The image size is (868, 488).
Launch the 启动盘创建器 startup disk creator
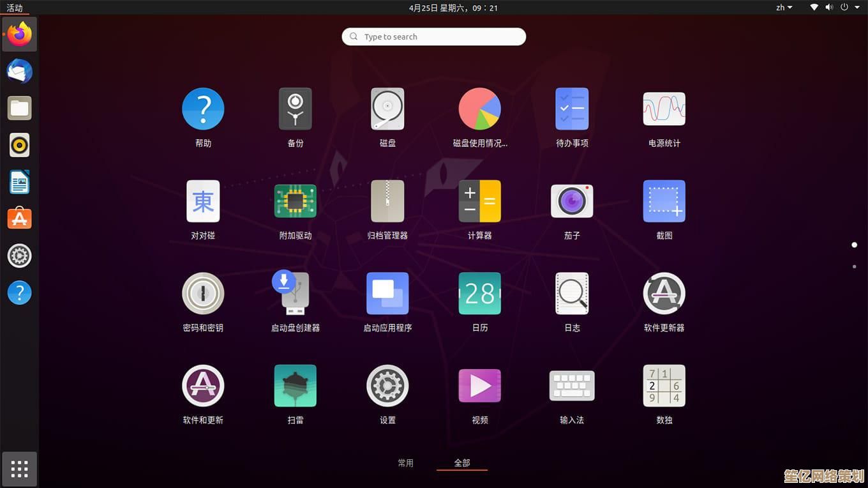coord(292,293)
